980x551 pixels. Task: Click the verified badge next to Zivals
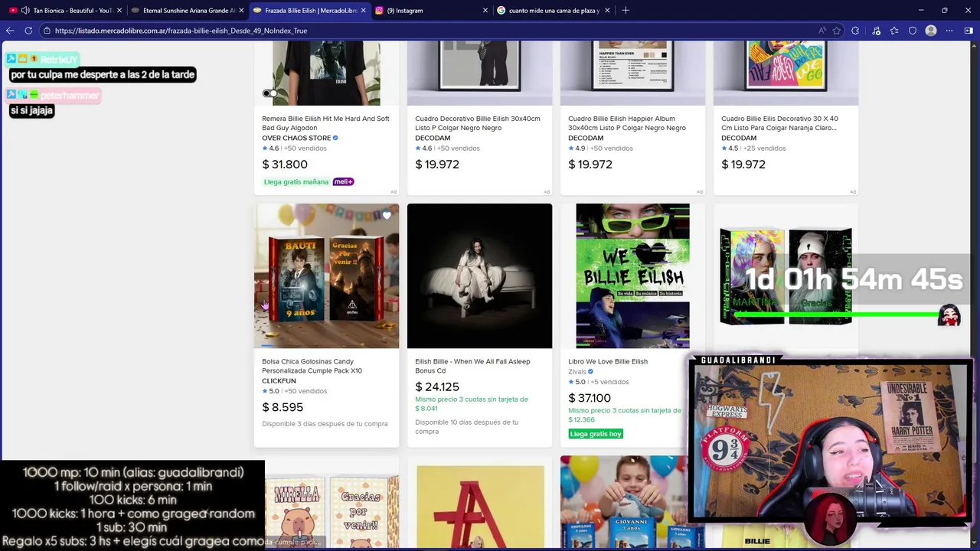[590, 372]
